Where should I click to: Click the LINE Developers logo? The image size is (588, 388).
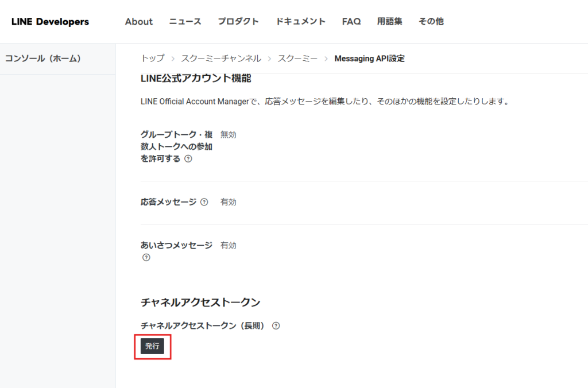tap(51, 22)
